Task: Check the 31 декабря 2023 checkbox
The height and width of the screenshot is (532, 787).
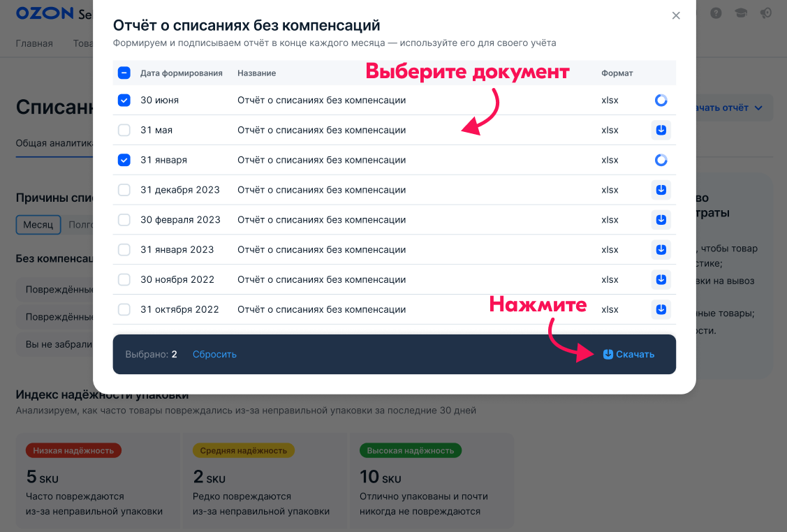Action: pos(124,190)
